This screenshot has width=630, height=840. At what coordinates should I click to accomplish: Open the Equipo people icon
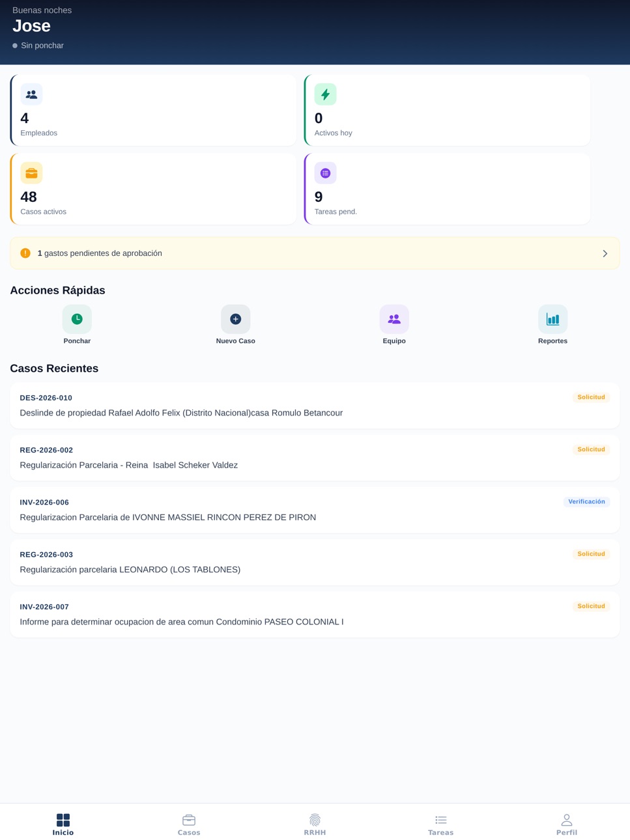394,319
